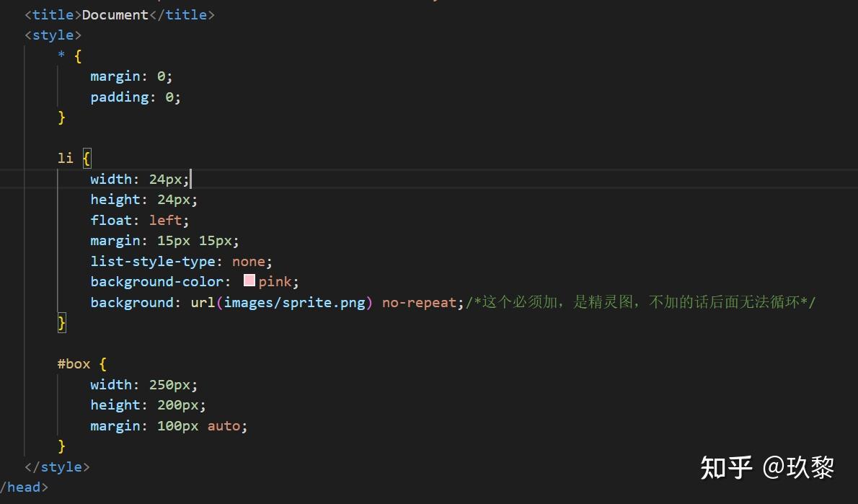Screen dimensions: 858x504
Task: Click the li selector keyword
Action: click(x=65, y=158)
